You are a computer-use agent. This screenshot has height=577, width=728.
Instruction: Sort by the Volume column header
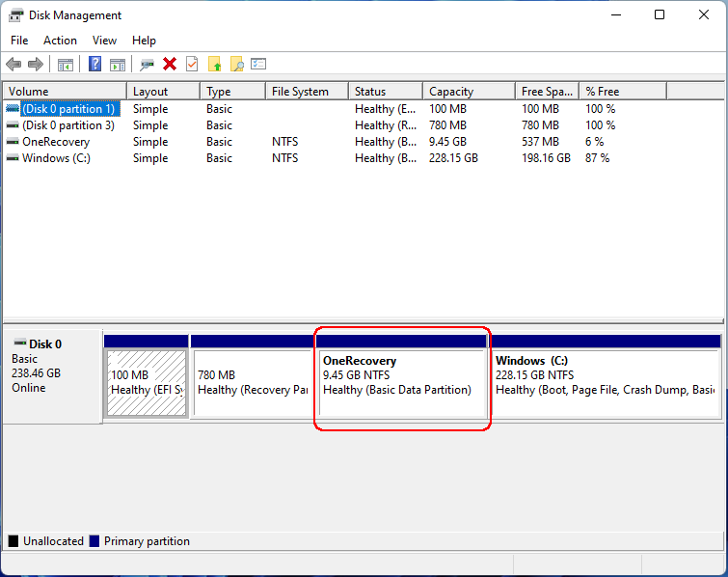[65, 91]
